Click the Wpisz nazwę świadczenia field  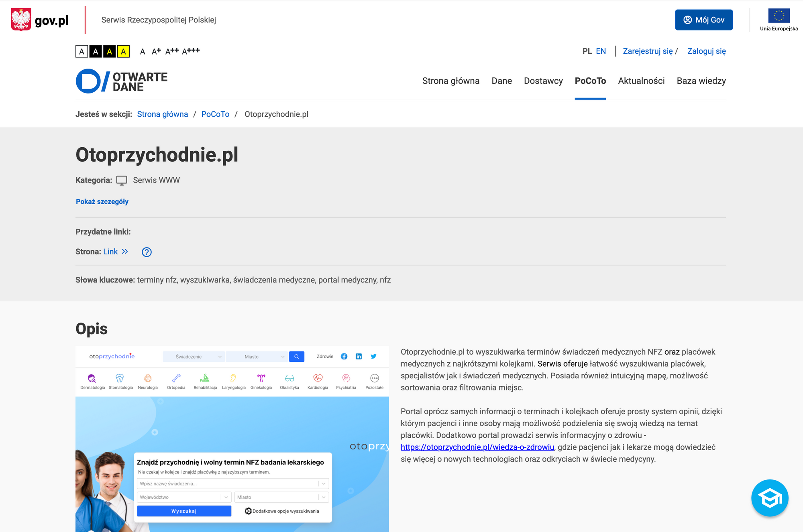tap(233, 484)
